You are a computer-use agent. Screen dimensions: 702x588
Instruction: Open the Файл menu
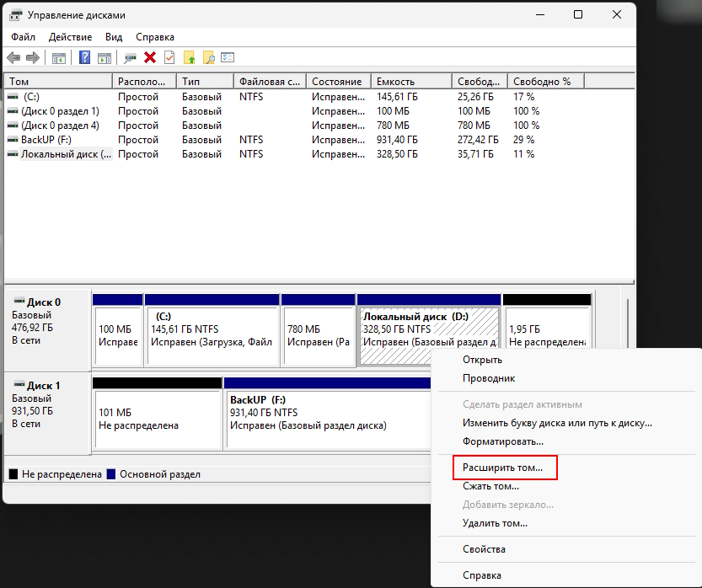pos(24,37)
